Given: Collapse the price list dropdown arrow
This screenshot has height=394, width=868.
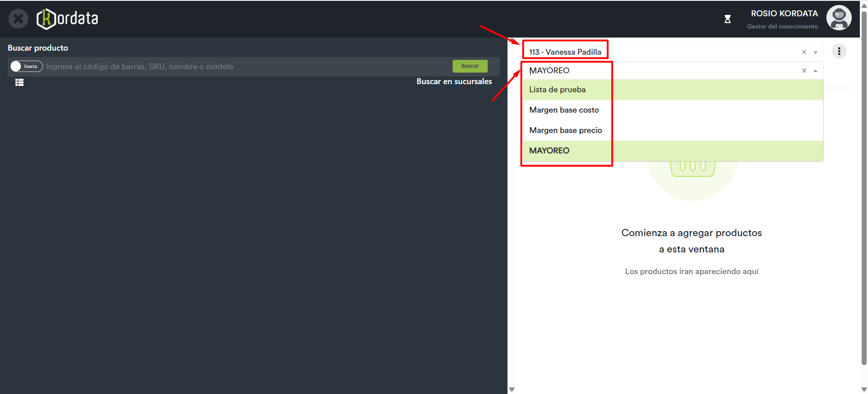Looking at the screenshot, I should (816, 71).
